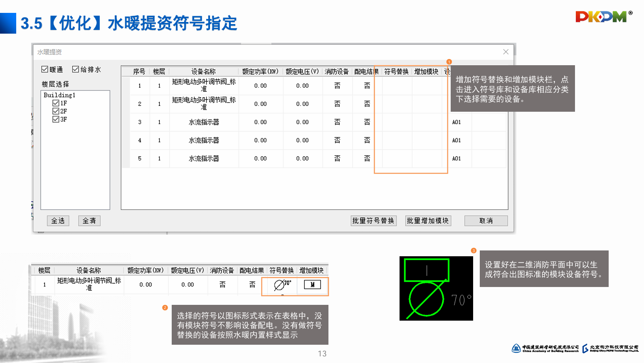This screenshot has width=644, height=363.
Task: Click the 额定电压(V) header in the dialog table
Action: point(302,71)
